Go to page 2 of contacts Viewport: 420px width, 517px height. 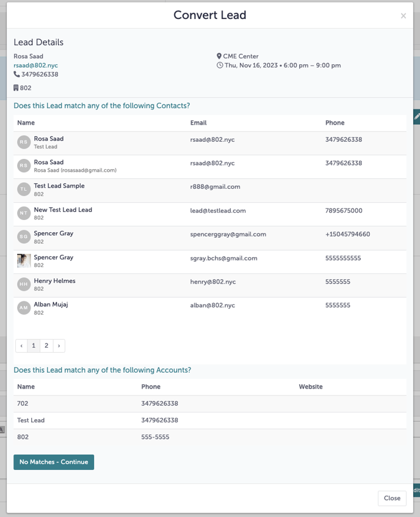point(46,346)
